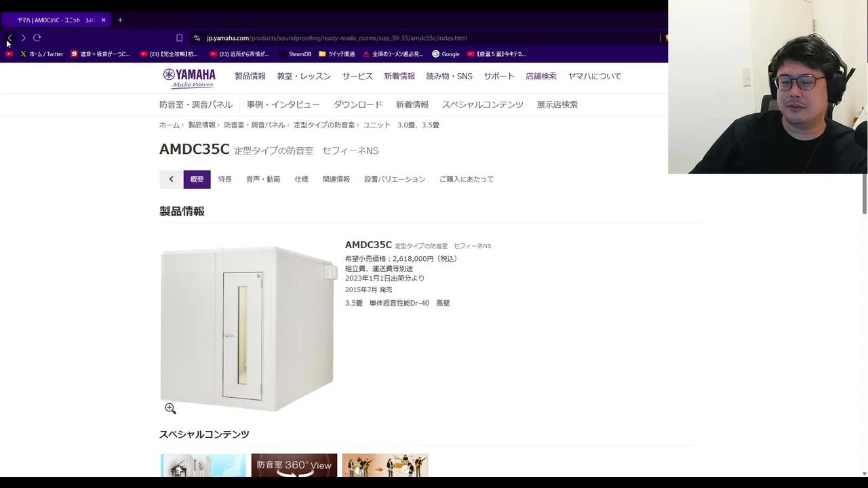Click the page vertical scrollbar thumb
This screenshot has width=868, height=488.
coord(865,194)
